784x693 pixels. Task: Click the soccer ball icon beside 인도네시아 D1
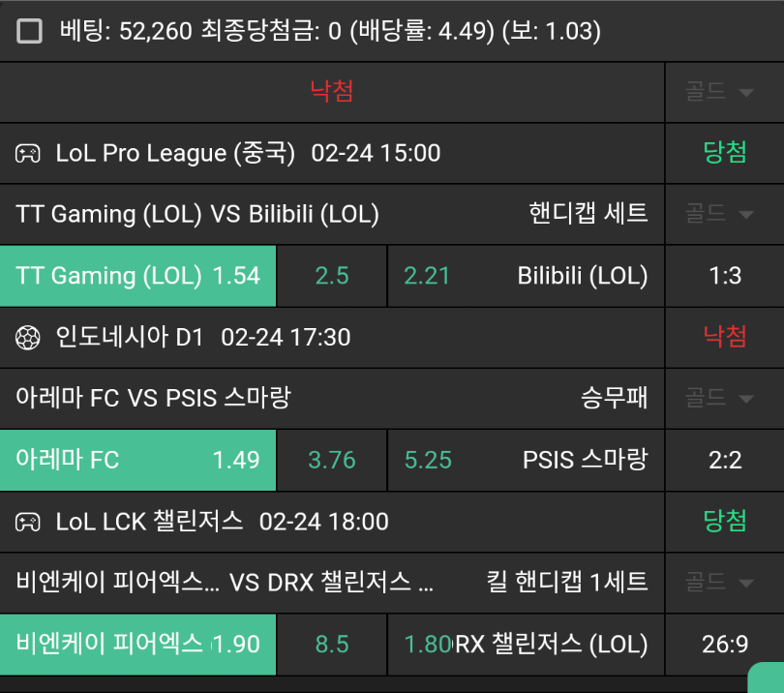click(27, 337)
